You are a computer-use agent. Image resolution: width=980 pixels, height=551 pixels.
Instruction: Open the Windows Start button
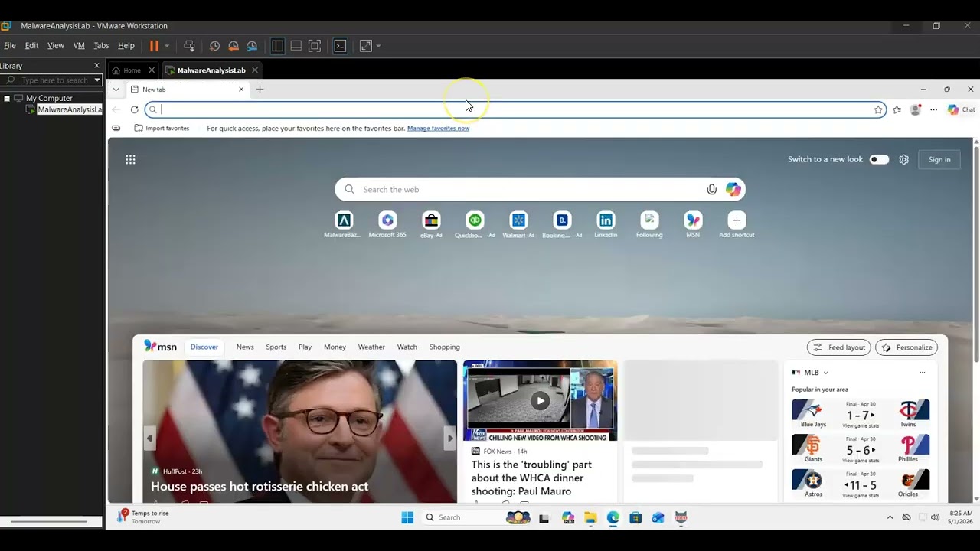click(407, 517)
